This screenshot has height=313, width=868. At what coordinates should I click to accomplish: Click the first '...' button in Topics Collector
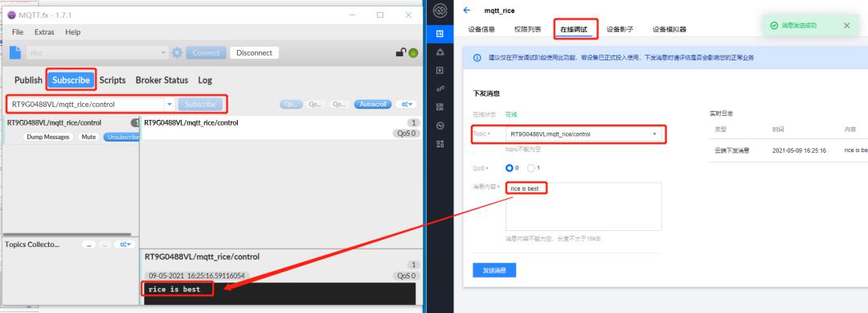88,245
